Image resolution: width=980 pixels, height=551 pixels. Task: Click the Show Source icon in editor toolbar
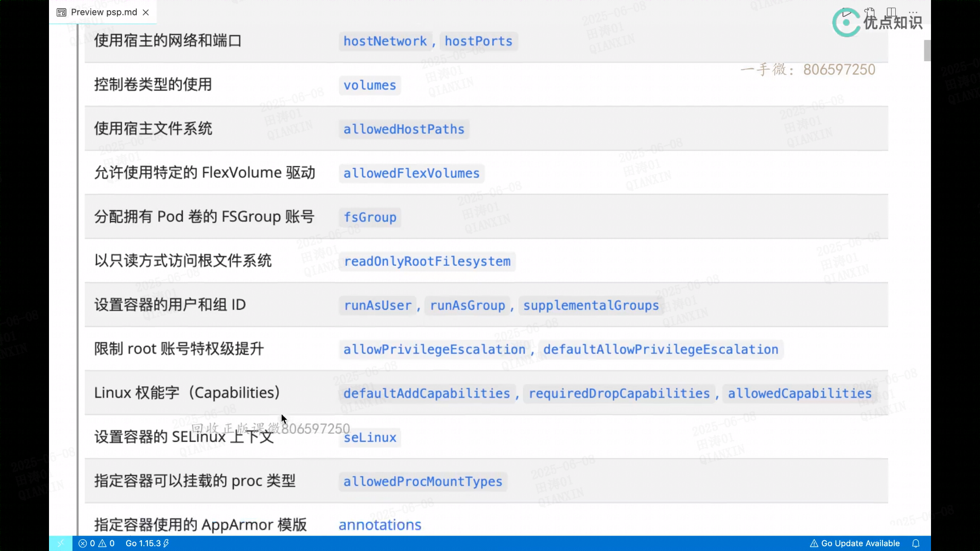click(869, 12)
